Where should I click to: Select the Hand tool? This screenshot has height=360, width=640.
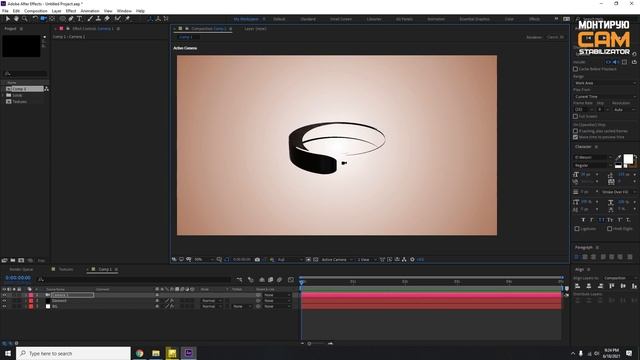click(x=16, y=19)
